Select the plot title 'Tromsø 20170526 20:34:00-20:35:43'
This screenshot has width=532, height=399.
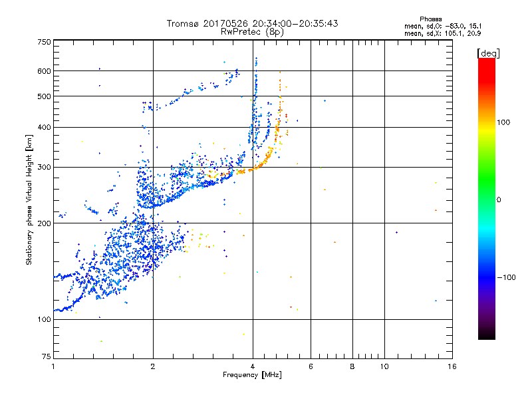(252, 23)
